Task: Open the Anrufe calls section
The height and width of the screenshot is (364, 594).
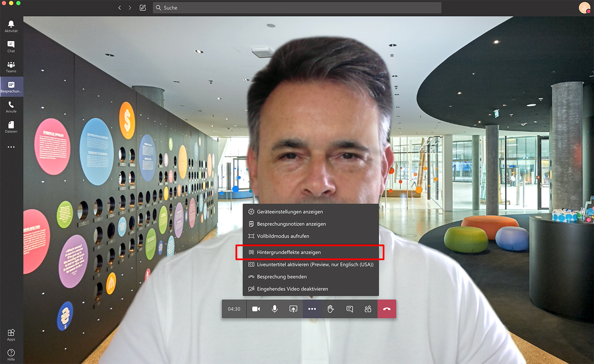Action: click(11, 107)
